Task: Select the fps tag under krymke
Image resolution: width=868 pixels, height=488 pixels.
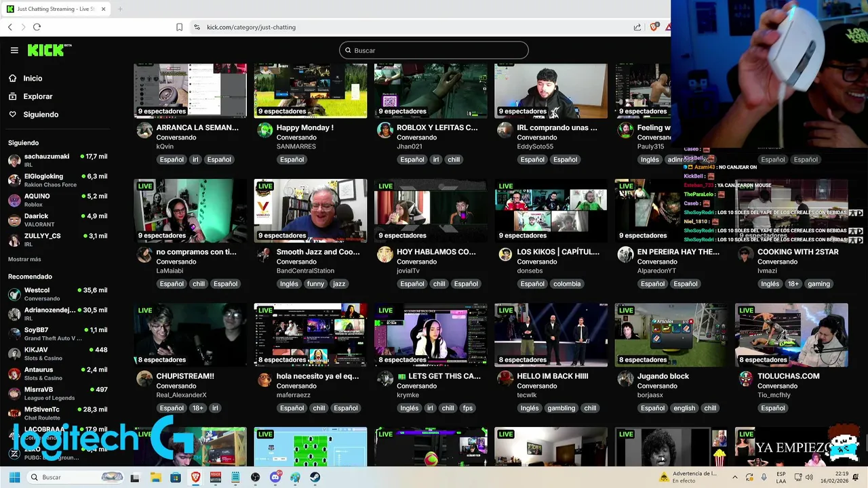Action: (468, 408)
